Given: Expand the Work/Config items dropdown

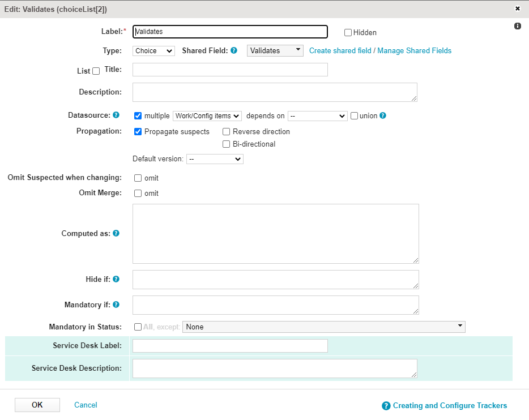Looking at the screenshot, I should tap(207, 116).
